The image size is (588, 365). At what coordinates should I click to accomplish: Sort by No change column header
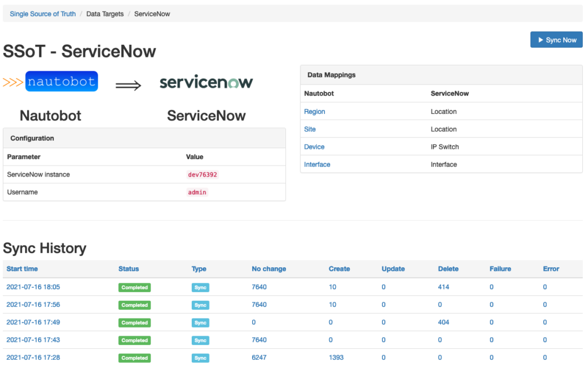(269, 269)
